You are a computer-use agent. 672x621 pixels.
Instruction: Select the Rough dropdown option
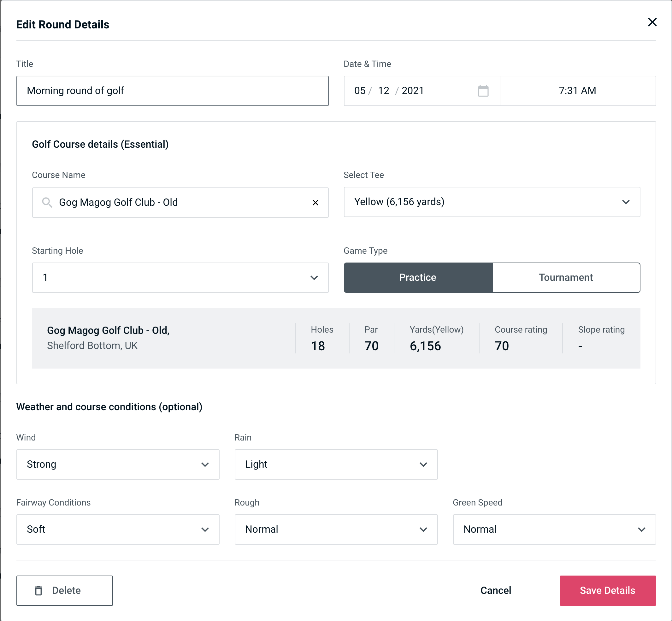(336, 529)
